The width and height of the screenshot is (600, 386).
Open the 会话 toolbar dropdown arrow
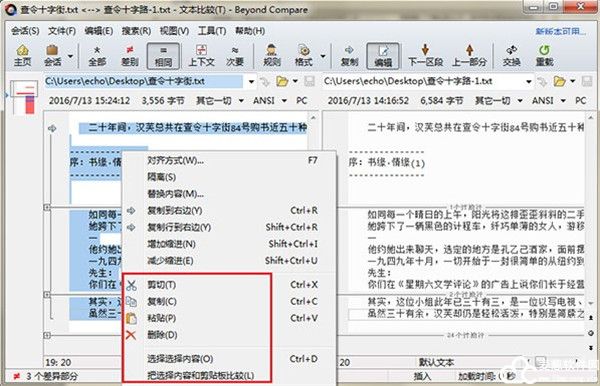tap(70, 56)
